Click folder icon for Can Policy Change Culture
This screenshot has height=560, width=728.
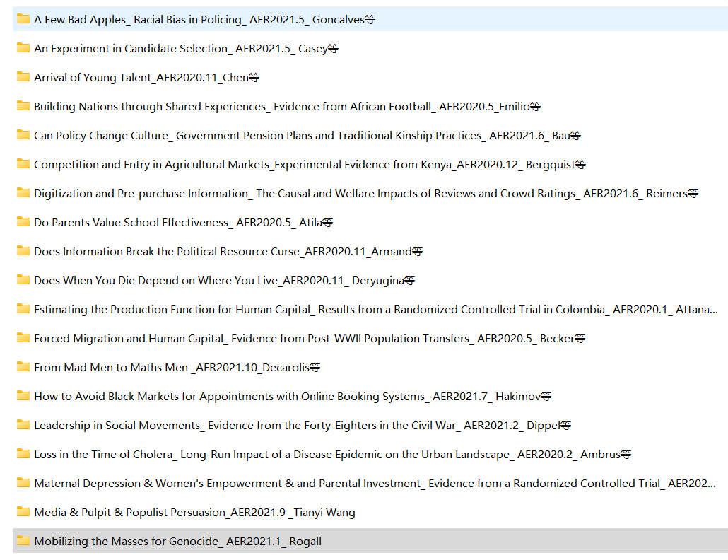[x=23, y=135]
